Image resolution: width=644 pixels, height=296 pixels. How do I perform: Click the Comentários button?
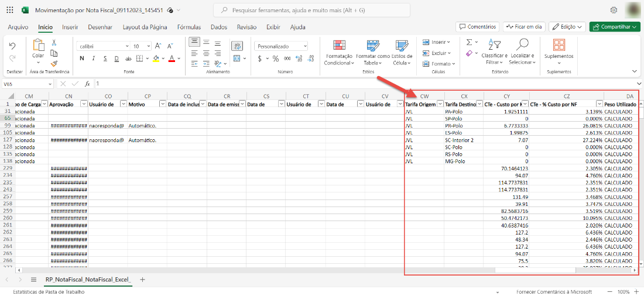coord(477,27)
